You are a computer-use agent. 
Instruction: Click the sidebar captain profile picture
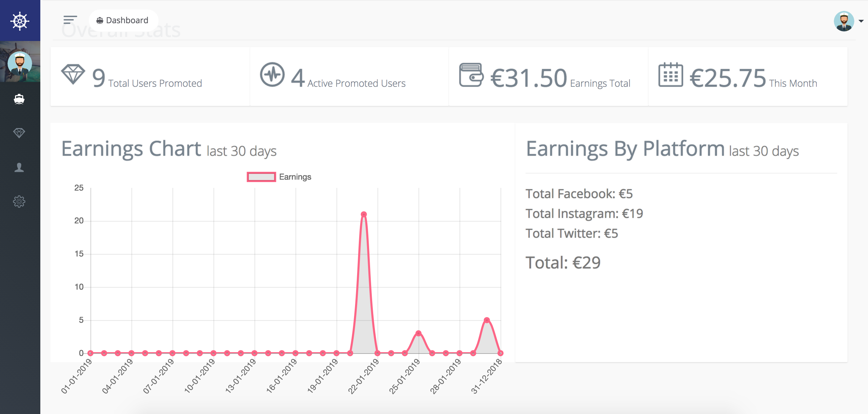pyautogui.click(x=20, y=64)
